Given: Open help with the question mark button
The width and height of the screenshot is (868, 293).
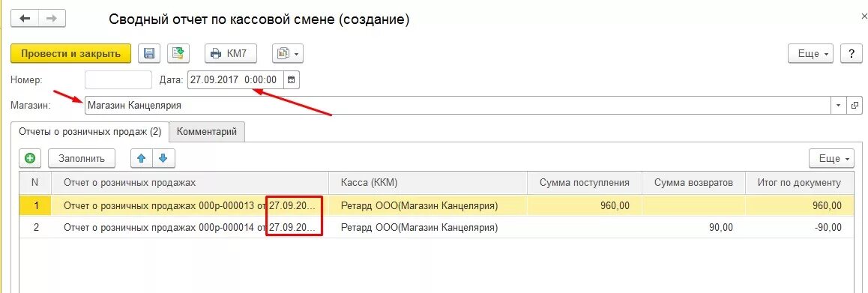Looking at the screenshot, I should pyautogui.click(x=852, y=54).
